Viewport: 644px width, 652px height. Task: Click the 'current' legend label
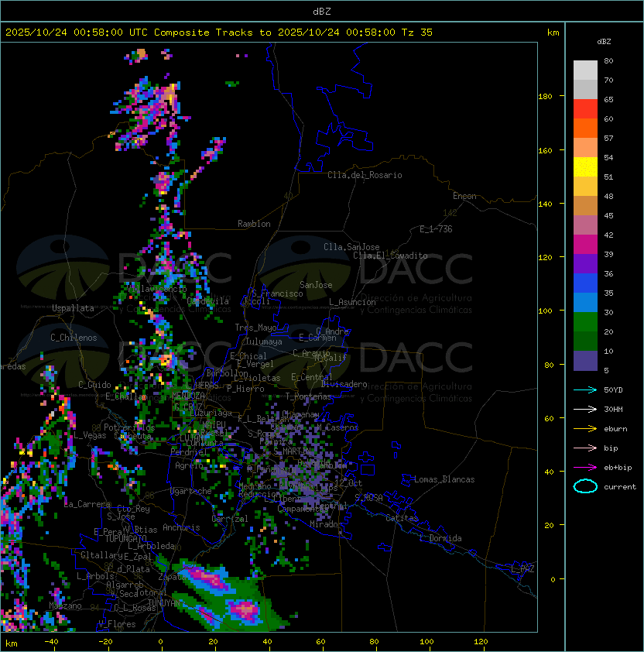tap(620, 487)
